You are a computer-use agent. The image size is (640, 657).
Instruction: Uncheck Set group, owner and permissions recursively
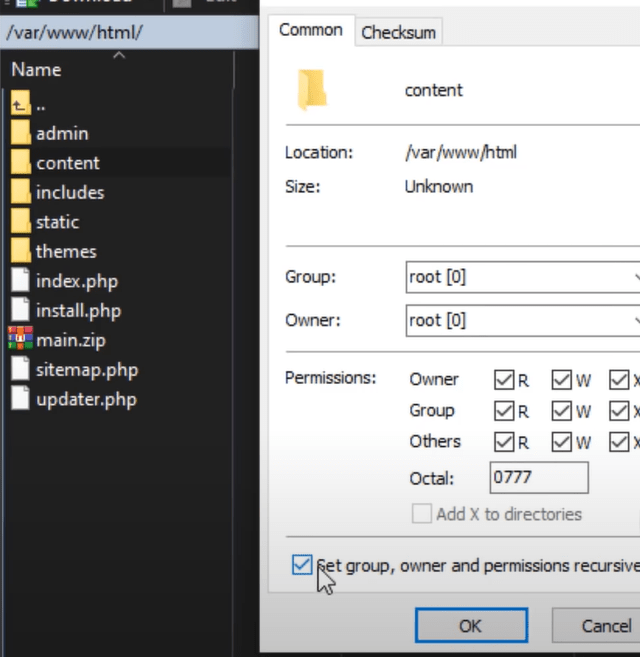pos(302,565)
